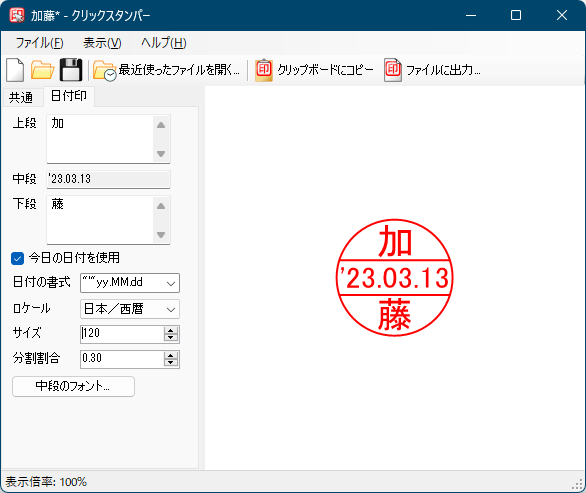
Task: Save with the floppy disk icon
Action: pos(71,70)
